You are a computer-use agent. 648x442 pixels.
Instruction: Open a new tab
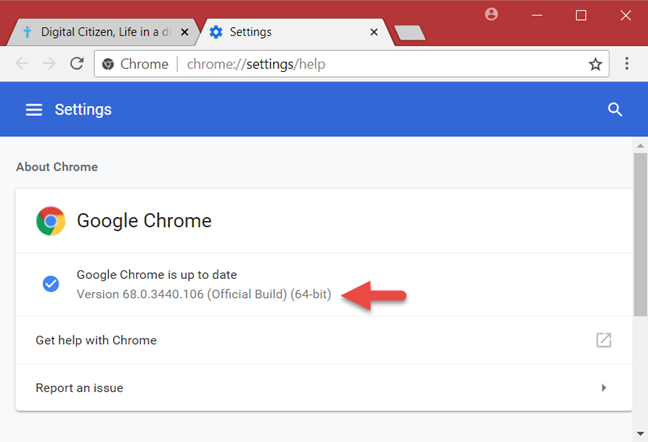[410, 33]
